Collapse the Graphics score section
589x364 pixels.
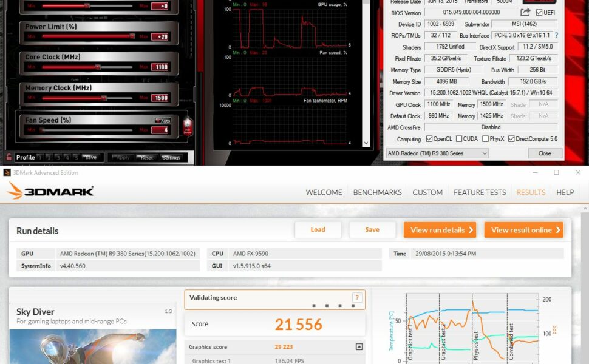pyautogui.click(x=359, y=347)
